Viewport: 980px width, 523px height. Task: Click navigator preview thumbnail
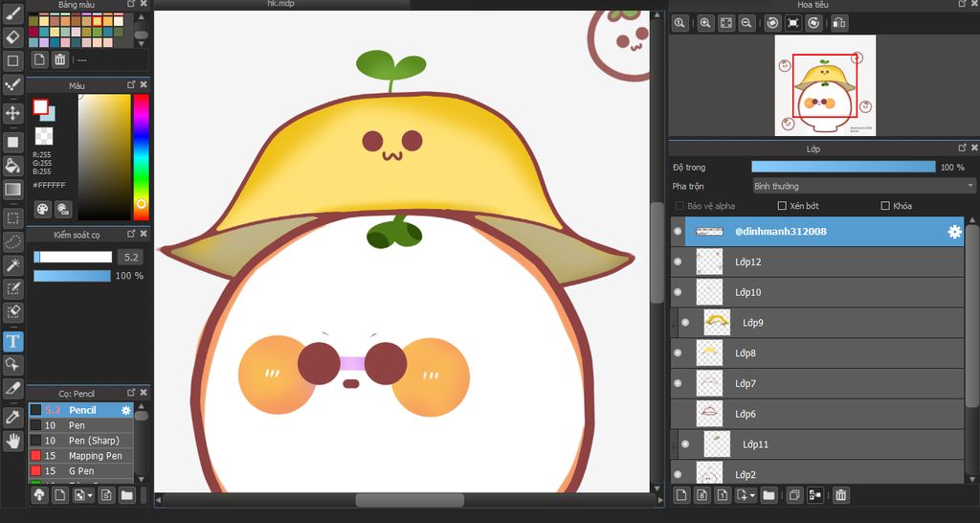825,85
